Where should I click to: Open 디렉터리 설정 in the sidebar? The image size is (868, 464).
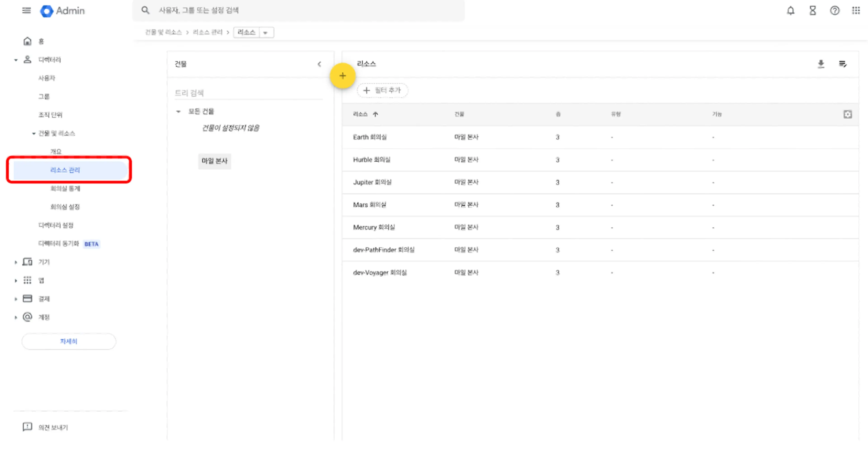click(x=56, y=225)
